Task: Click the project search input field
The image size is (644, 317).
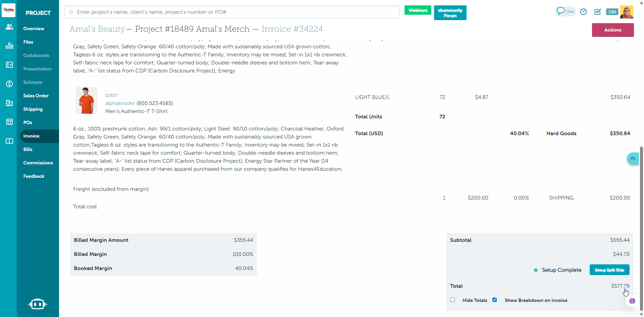Action: [x=232, y=12]
